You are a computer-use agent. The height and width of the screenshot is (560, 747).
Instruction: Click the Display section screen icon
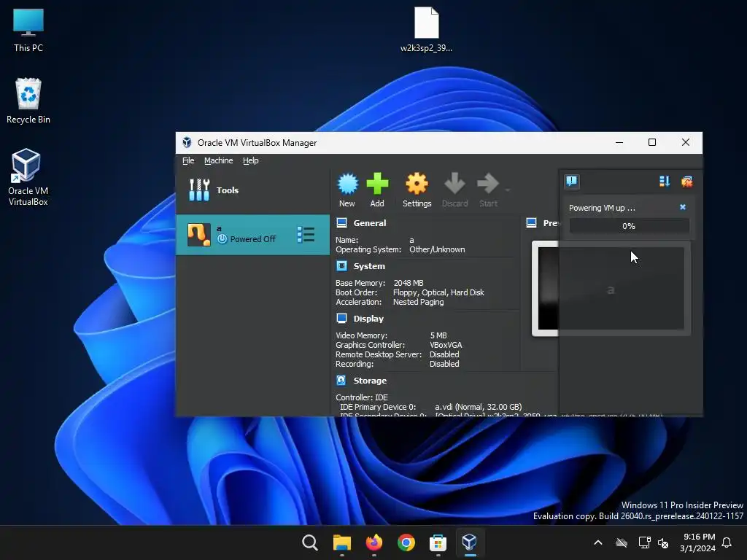(341, 318)
